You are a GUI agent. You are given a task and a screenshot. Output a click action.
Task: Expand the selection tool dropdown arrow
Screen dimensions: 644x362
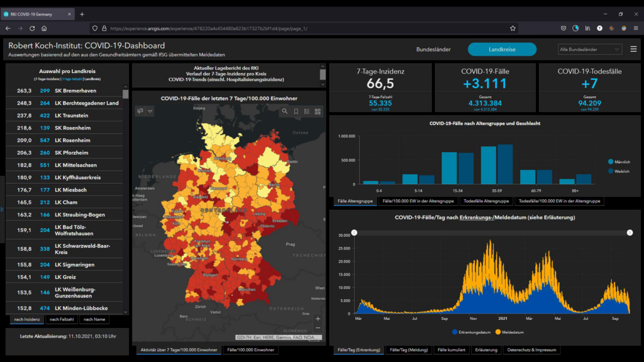tap(150, 111)
